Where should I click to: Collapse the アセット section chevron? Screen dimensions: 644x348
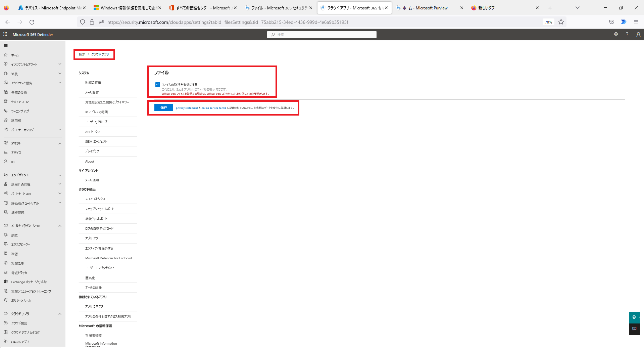pos(60,143)
